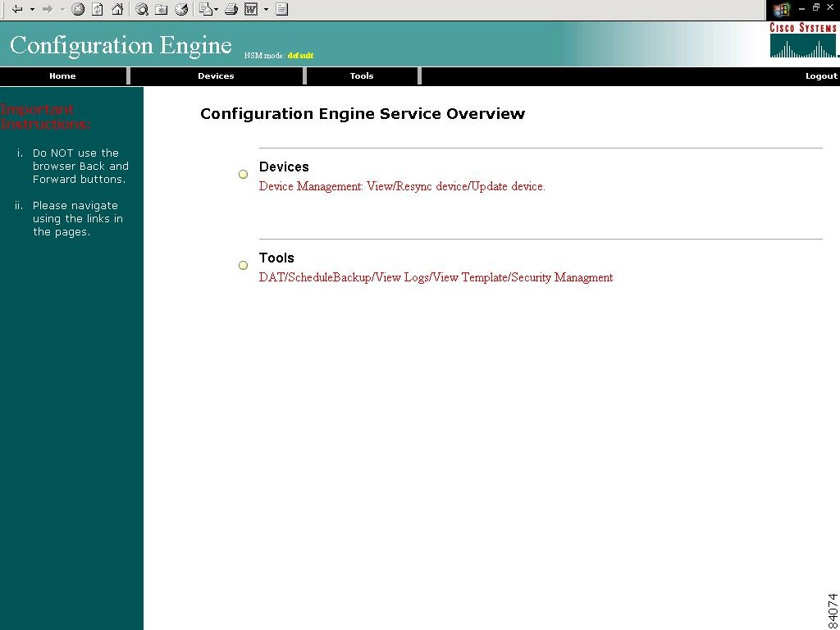Open the browser Home page icon

pyautogui.click(x=117, y=9)
